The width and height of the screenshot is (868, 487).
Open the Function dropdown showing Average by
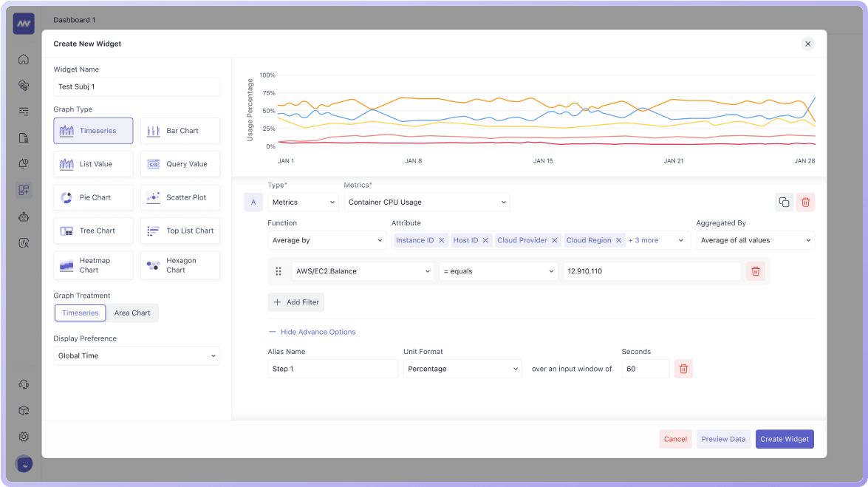point(327,240)
